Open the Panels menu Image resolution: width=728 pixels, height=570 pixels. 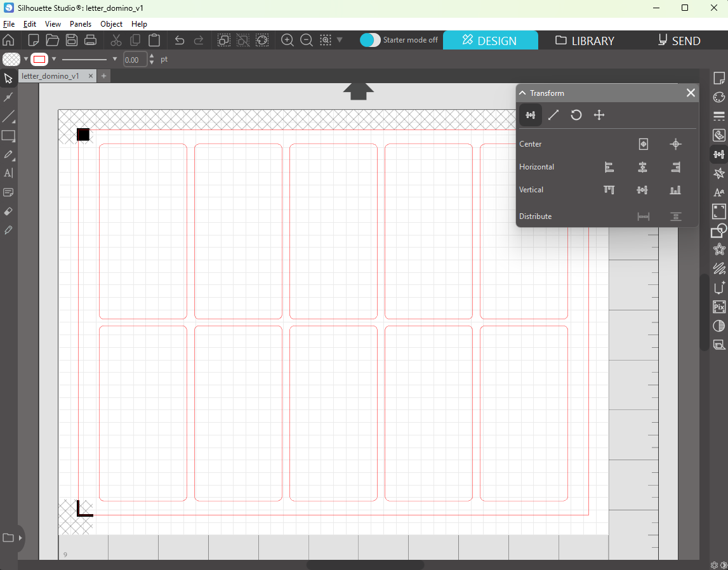81,24
